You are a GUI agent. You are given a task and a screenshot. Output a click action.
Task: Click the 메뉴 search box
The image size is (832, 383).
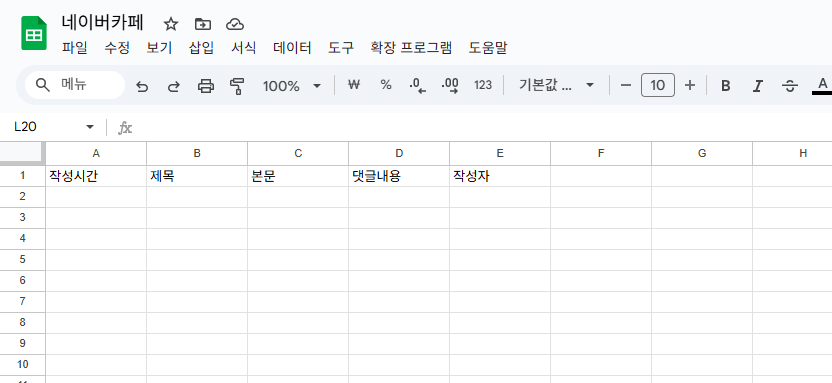pos(75,85)
